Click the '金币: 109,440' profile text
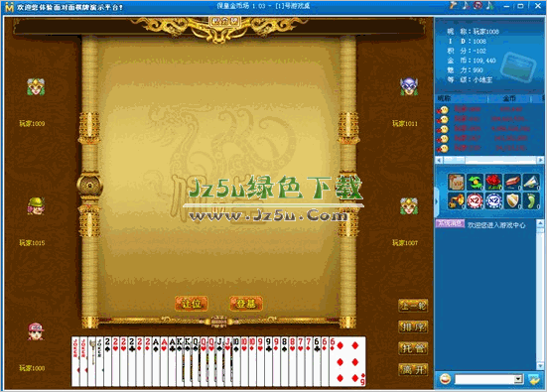Image resolution: width=547 pixels, height=392 pixels. (472, 61)
